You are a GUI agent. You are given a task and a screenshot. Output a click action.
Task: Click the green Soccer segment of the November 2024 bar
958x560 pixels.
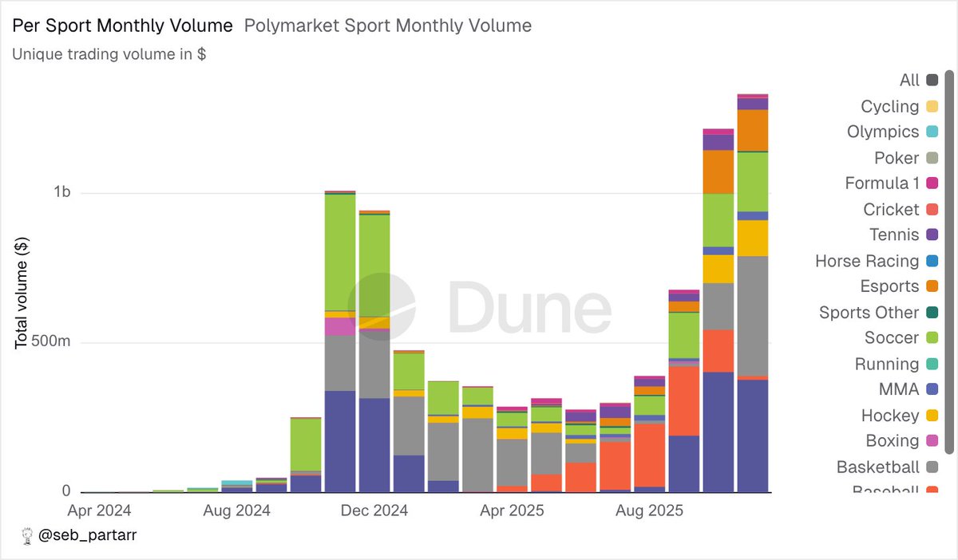point(341,252)
